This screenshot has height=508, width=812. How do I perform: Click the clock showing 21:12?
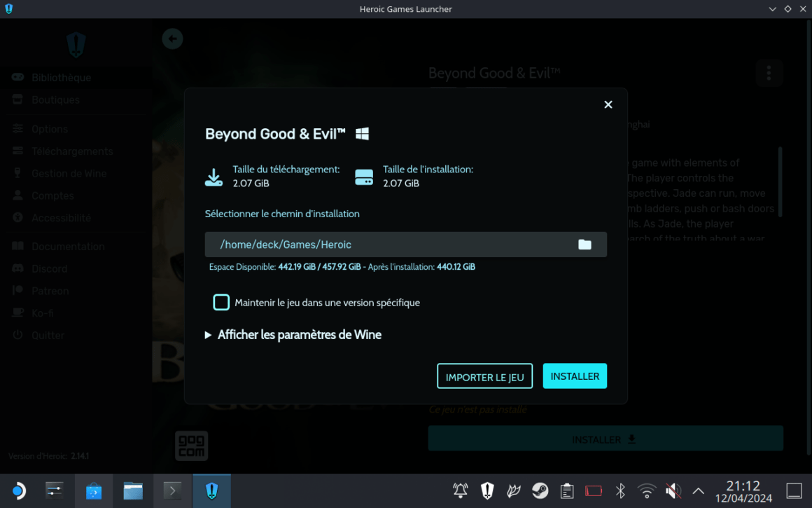click(743, 486)
